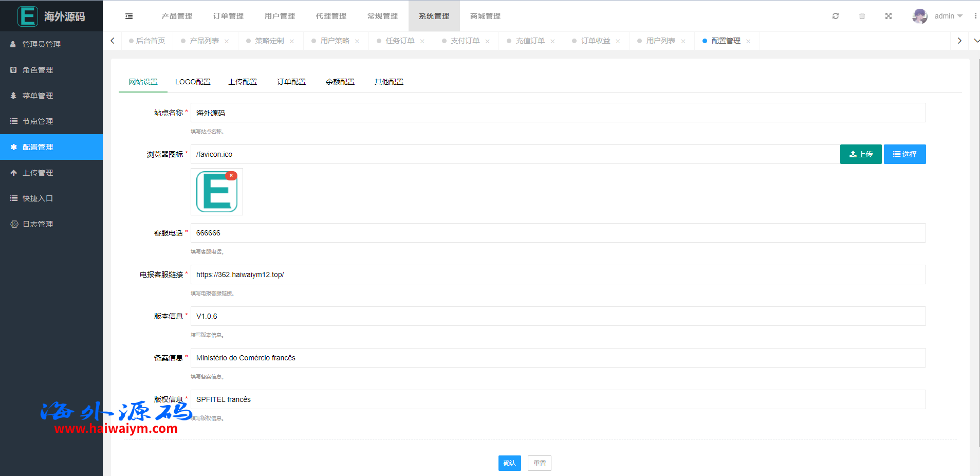Image resolution: width=980 pixels, height=476 pixels.
Task: Click the sidebar collapse hamburger icon
Action: pos(129,16)
